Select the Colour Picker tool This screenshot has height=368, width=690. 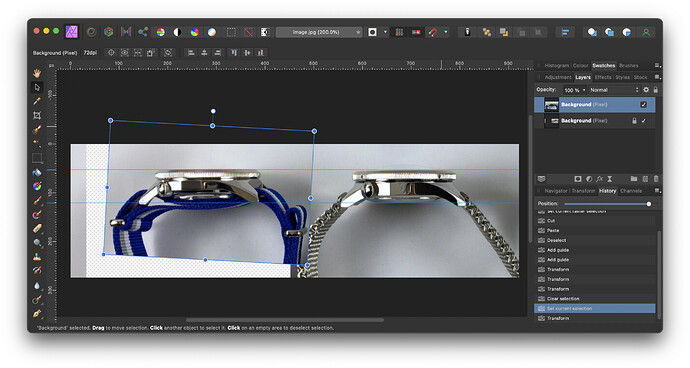(x=37, y=101)
